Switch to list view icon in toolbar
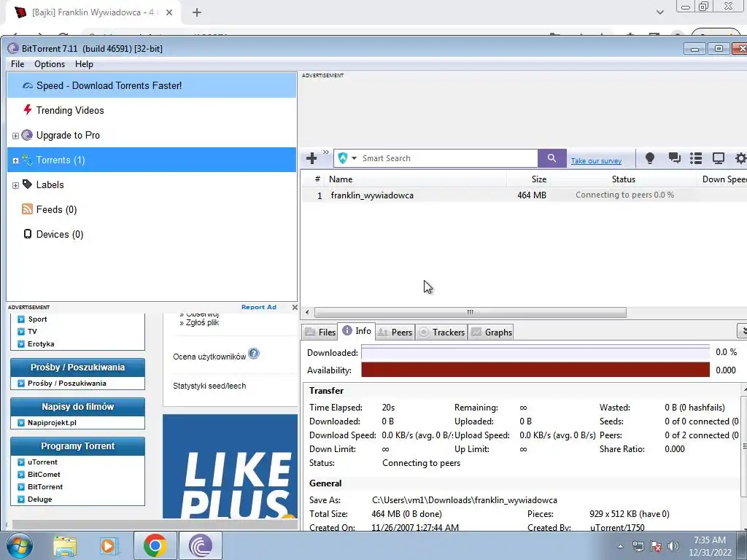 click(696, 158)
